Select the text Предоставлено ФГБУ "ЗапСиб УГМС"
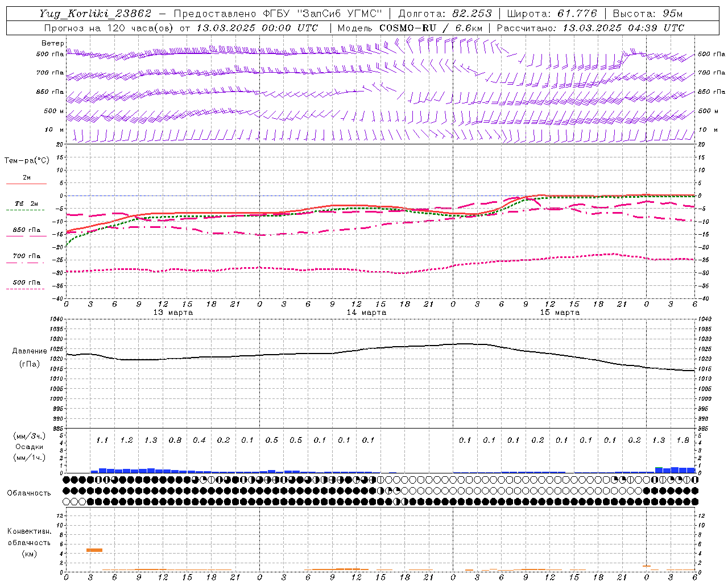This screenshot has width=728, height=582. point(278,14)
